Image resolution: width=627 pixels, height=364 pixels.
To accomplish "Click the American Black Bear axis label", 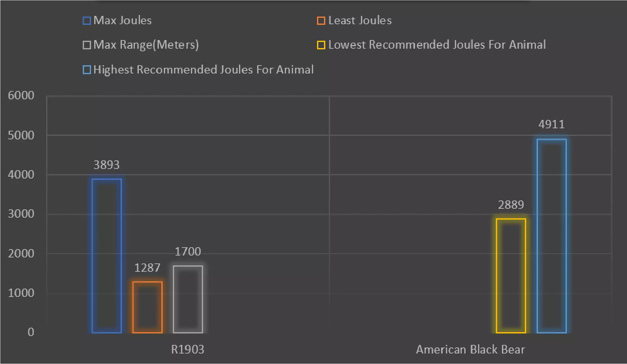I will [x=470, y=349].
